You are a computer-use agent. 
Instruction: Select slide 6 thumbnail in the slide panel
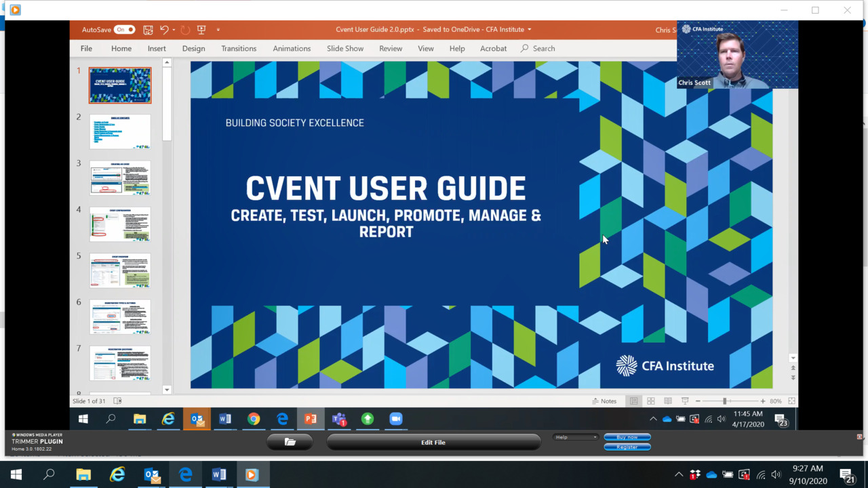point(120,317)
